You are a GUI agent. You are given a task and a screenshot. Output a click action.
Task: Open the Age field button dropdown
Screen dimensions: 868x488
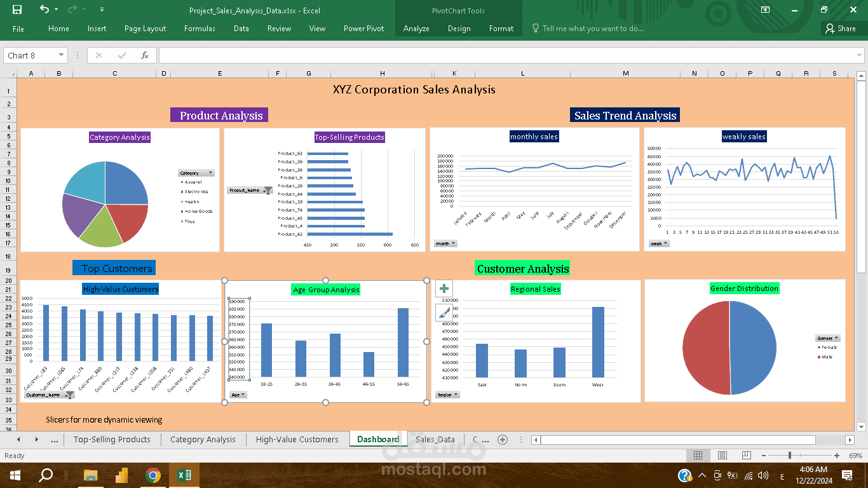click(238, 395)
